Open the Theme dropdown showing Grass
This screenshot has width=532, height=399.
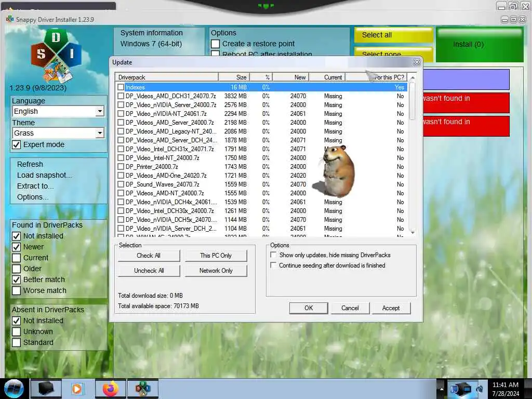[x=58, y=133]
